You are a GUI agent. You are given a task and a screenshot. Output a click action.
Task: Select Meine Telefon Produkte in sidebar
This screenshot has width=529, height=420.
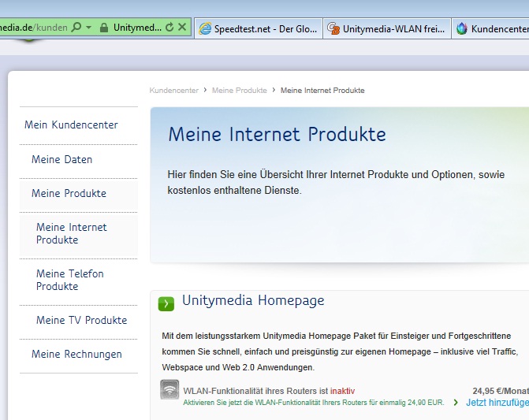pyautogui.click(x=70, y=280)
